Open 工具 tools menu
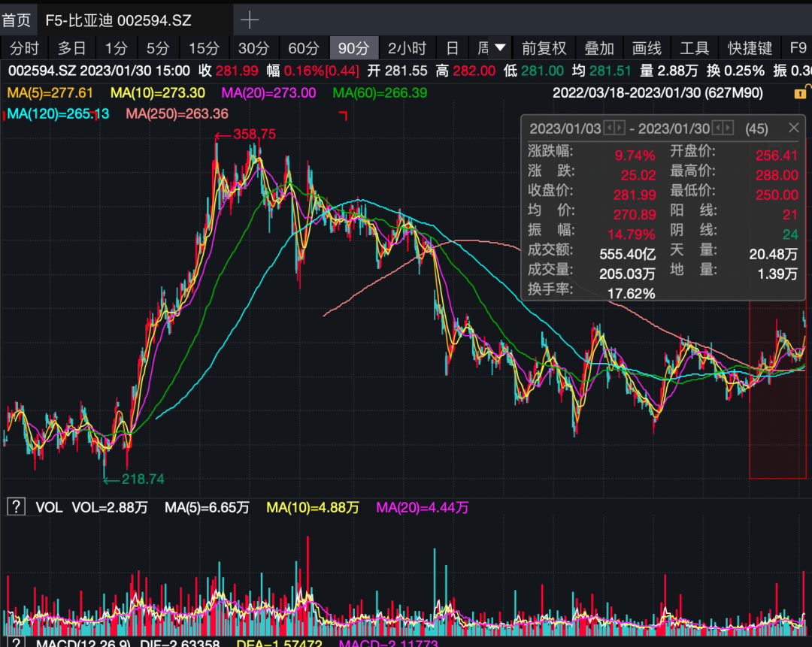Viewport: 812px width, 647px height. pyautogui.click(x=694, y=48)
